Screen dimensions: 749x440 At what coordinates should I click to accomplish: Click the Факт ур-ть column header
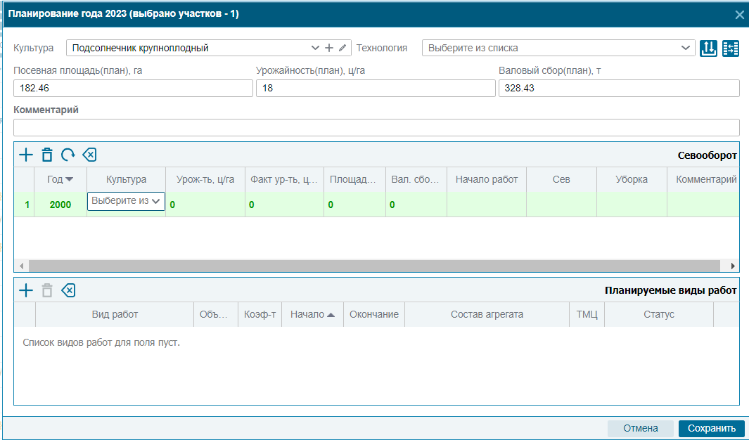coord(284,180)
